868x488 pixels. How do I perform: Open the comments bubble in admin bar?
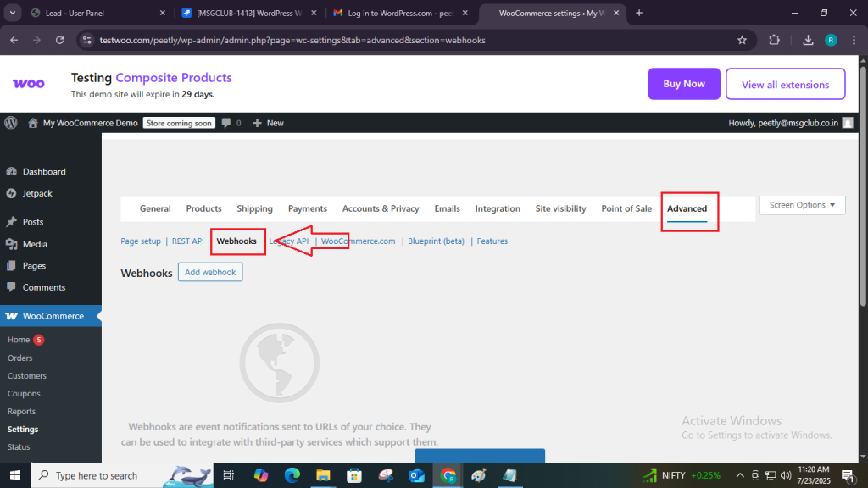225,123
